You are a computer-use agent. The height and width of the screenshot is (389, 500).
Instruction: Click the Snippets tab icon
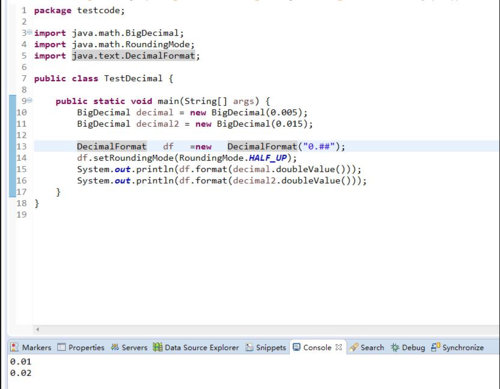pos(250,347)
